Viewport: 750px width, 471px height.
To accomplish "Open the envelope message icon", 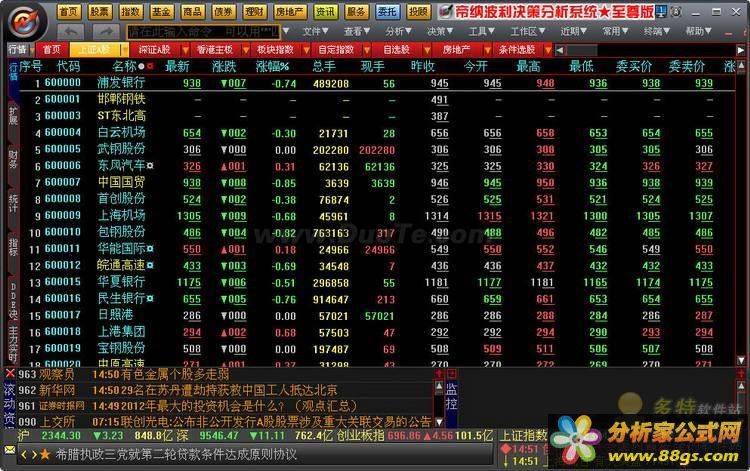I will pos(10,450).
